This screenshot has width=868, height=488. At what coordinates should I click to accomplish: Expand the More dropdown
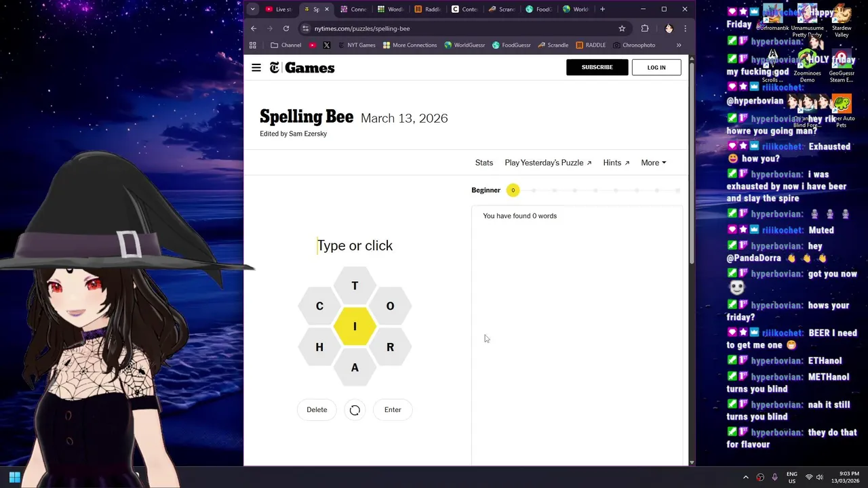click(654, 163)
